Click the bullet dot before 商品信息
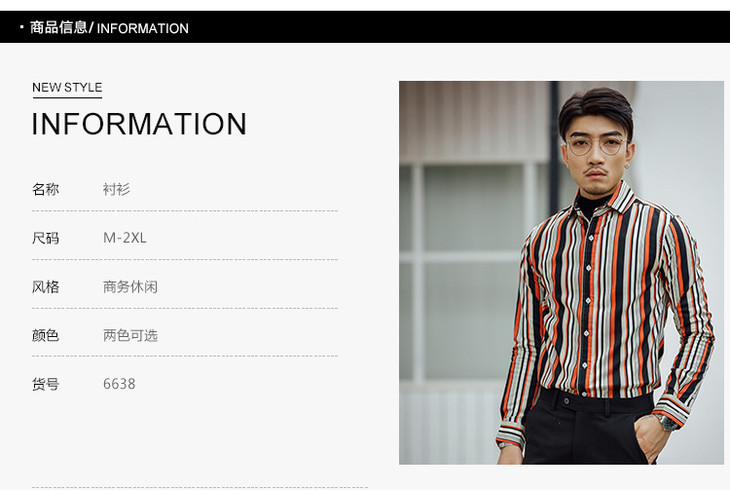The width and height of the screenshot is (730, 490). coord(21,27)
